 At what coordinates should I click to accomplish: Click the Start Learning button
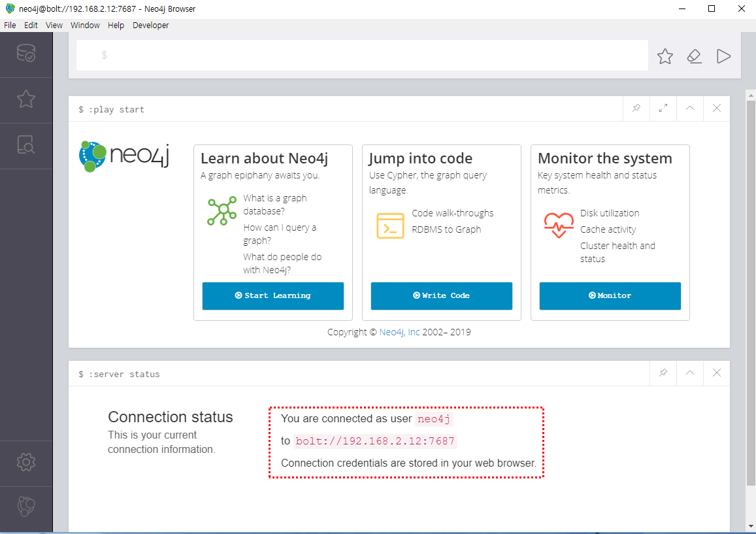[x=273, y=295]
